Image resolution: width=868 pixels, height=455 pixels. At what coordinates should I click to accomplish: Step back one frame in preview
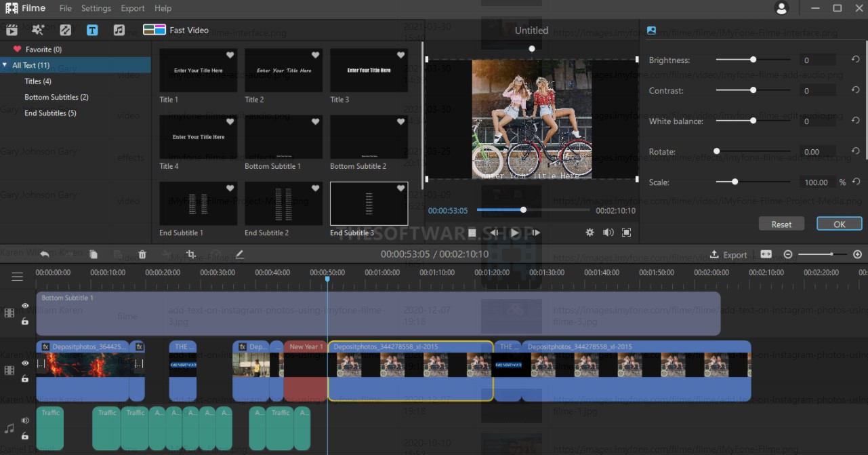point(494,233)
